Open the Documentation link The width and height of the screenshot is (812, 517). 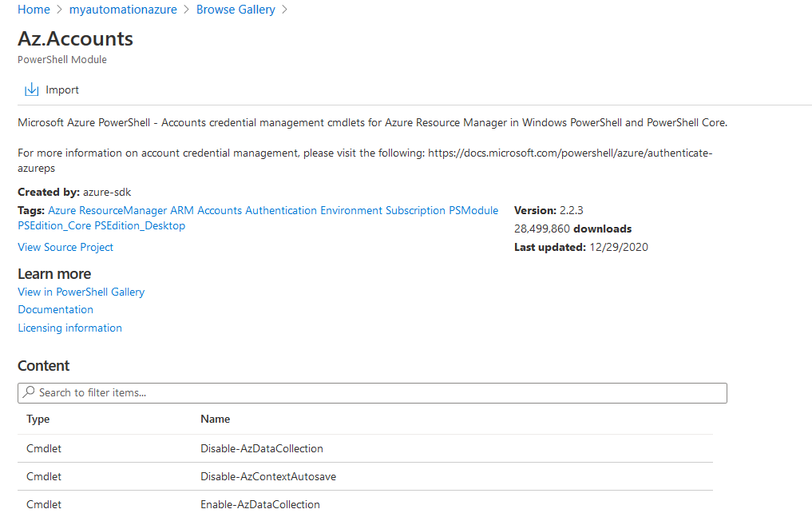(56, 309)
